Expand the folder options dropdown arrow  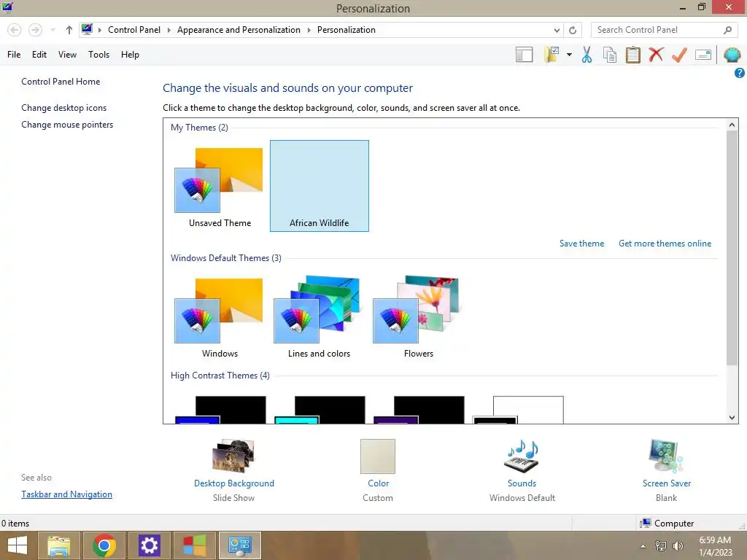pos(569,55)
